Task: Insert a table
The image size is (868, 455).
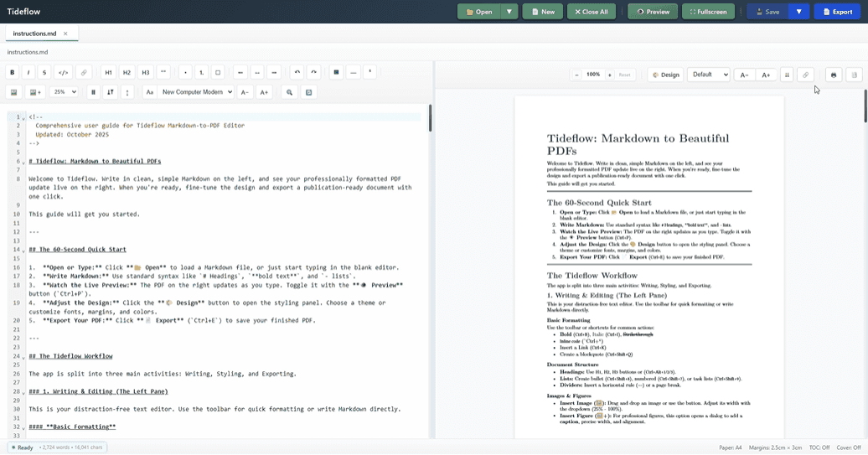Action: point(336,73)
